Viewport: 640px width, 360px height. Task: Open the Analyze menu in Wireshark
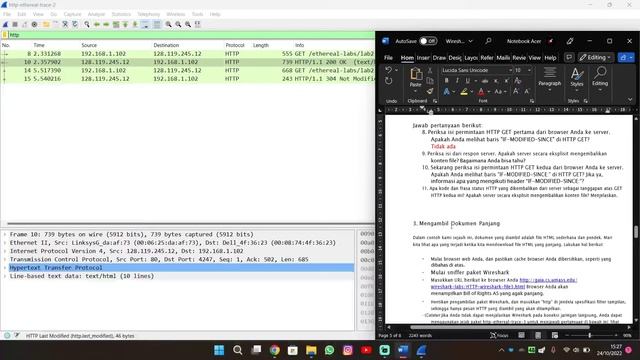click(x=96, y=14)
